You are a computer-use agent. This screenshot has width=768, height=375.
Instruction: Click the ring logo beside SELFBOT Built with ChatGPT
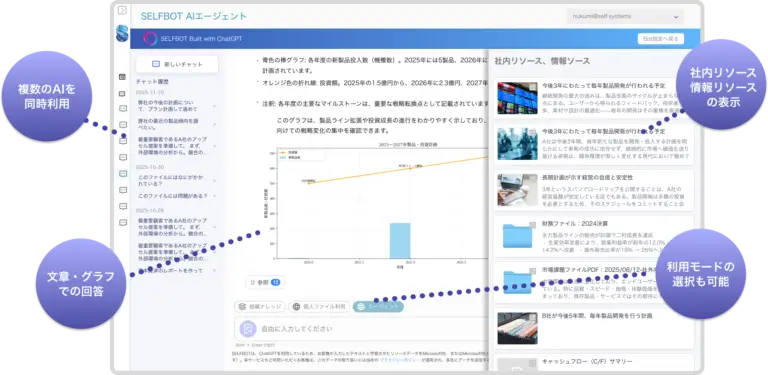tap(150, 39)
